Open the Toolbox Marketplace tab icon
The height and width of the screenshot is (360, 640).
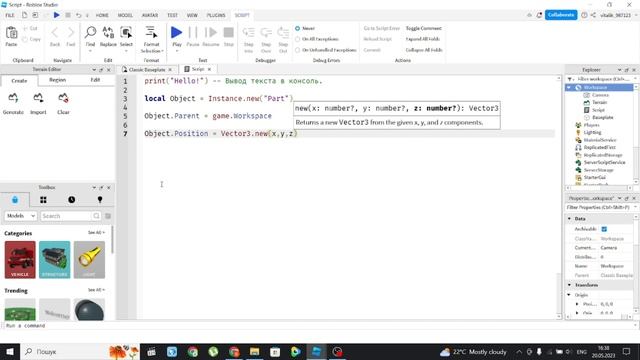coord(15,200)
